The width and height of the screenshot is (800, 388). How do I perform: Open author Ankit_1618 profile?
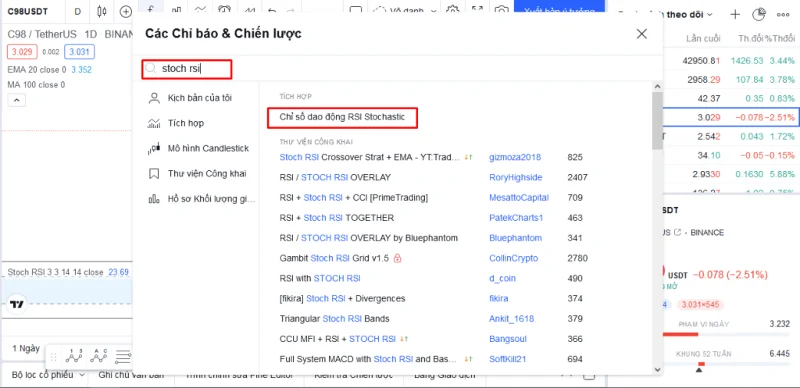[511, 319]
